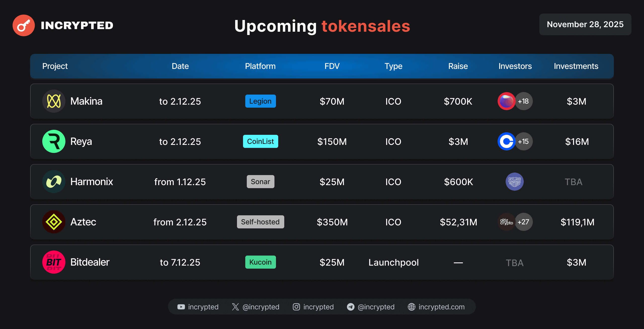
Task: Click the Harmonix project logo
Action: tap(54, 182)
